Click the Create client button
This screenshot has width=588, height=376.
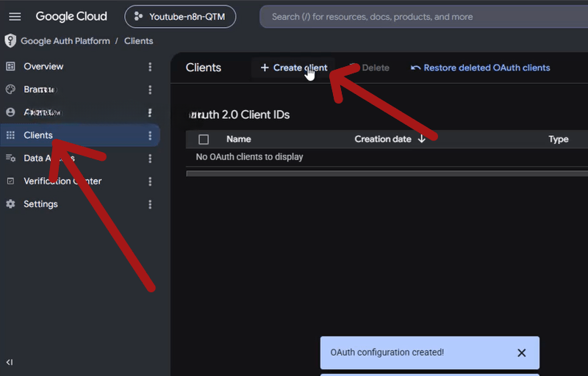click(x=293, y=68)
